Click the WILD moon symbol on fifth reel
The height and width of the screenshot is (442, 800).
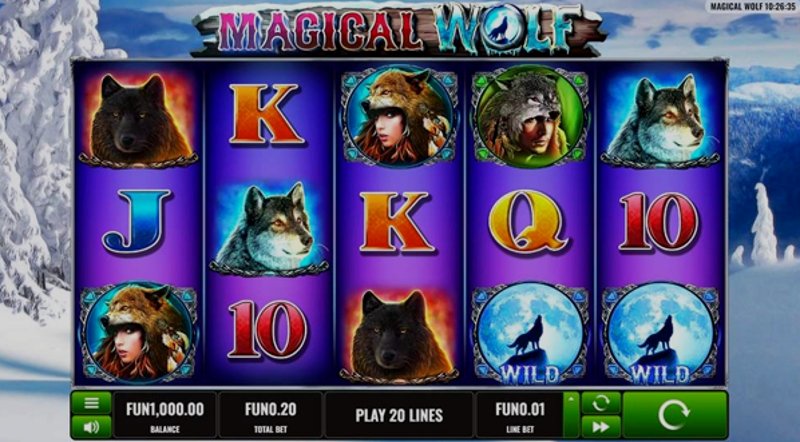[660, 334]
